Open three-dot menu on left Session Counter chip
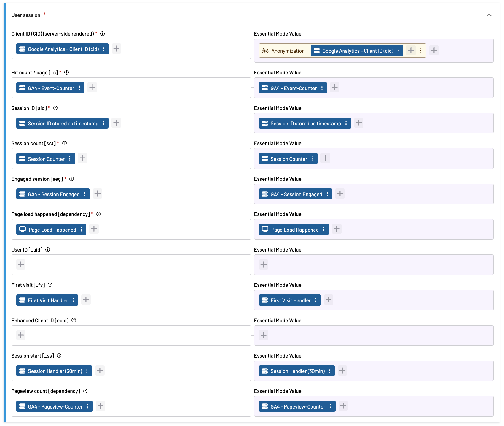 click(70, 159)
